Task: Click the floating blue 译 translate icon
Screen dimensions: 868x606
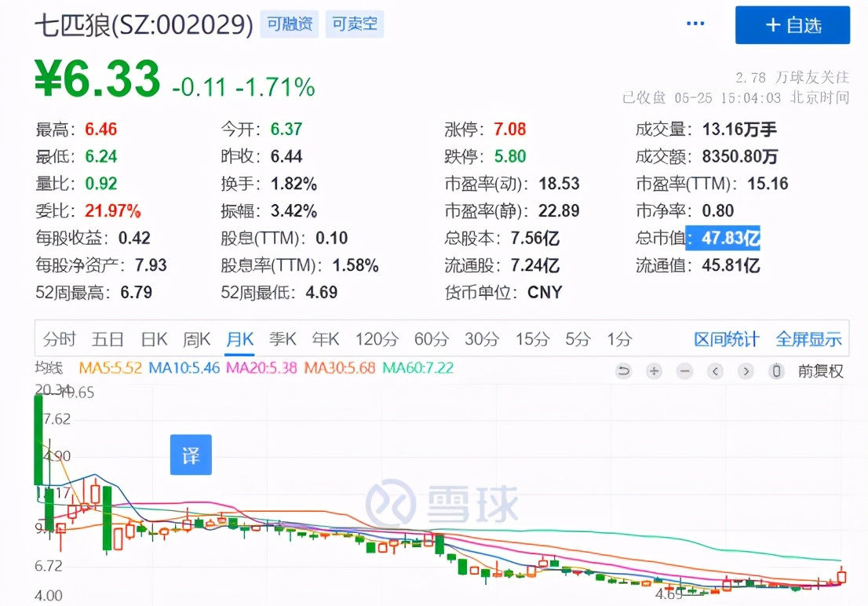Action: tap(191, 455)
